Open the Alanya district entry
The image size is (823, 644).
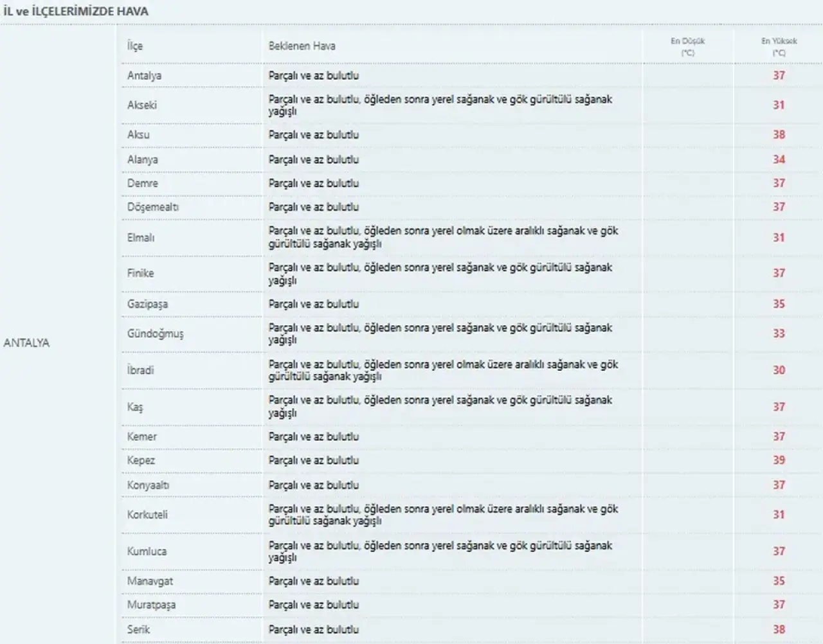tap(142, 159)
